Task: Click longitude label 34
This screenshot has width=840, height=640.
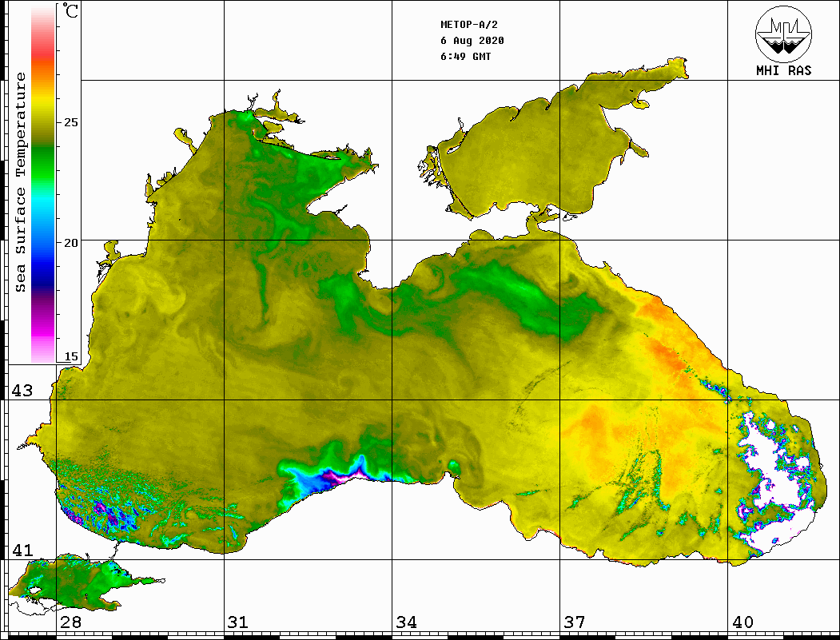Action: (406, 622)
